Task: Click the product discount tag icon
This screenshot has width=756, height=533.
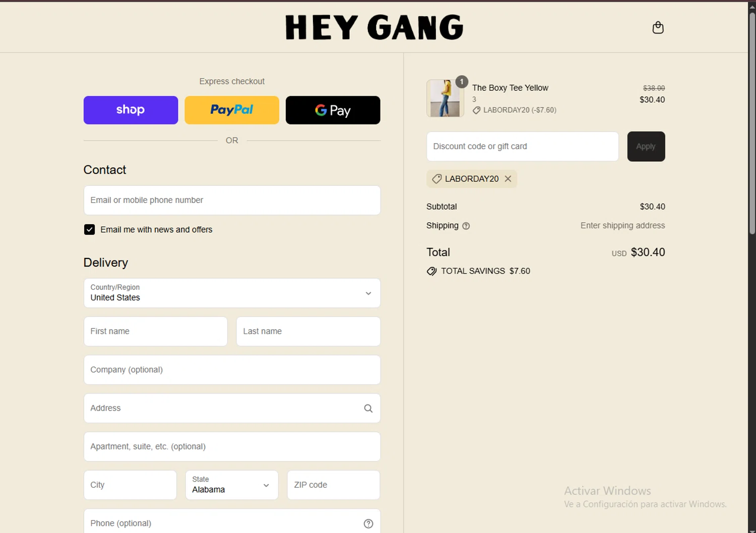Action: tap(476, 110)
